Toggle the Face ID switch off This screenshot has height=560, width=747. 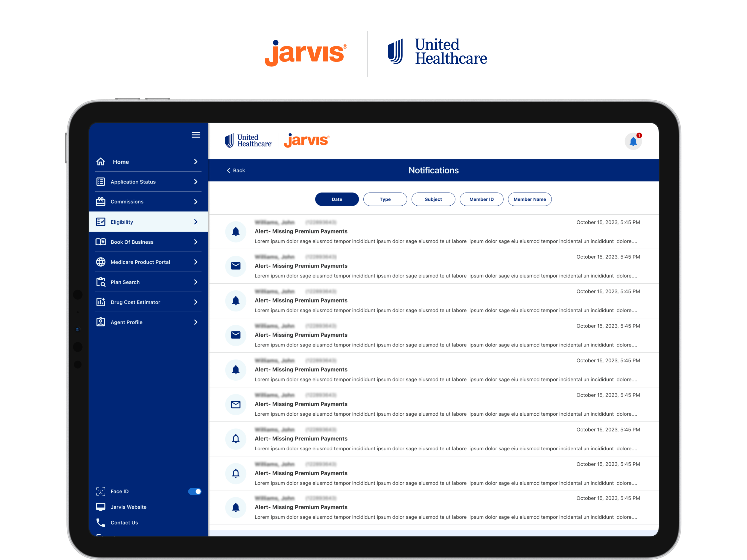pyautogui.click(x=194, y=491)
